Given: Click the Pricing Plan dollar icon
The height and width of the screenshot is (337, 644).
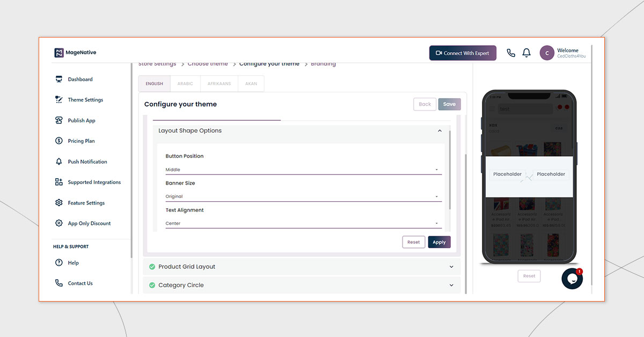Looking at the screenshot, I should point(59,141).
